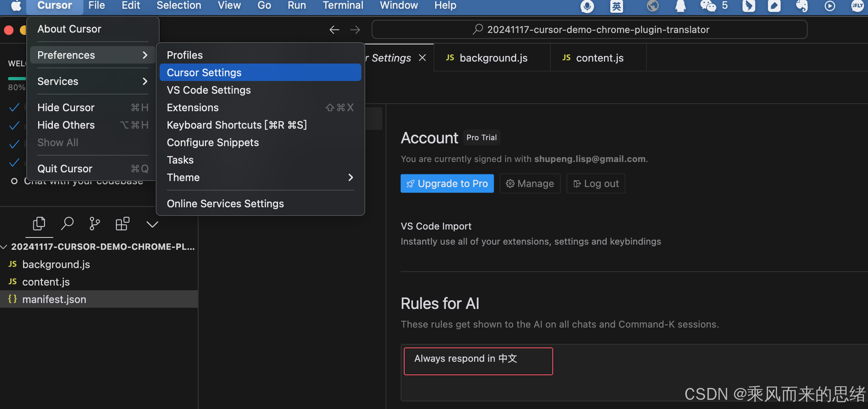Screen dimensions: 868x409
Task: Switch to the content.js tab
Action: click(x=598, y=58)
